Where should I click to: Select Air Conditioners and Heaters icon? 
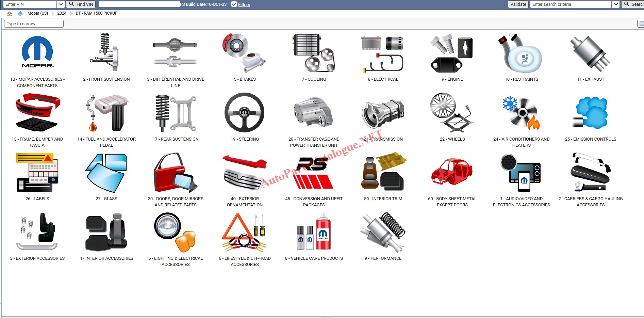pyautogui.click(x=522, y=113)
